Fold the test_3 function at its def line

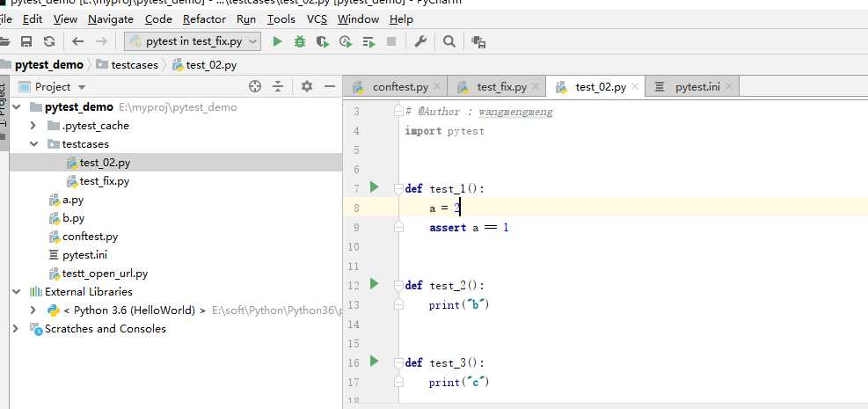(x=398, y=363)
